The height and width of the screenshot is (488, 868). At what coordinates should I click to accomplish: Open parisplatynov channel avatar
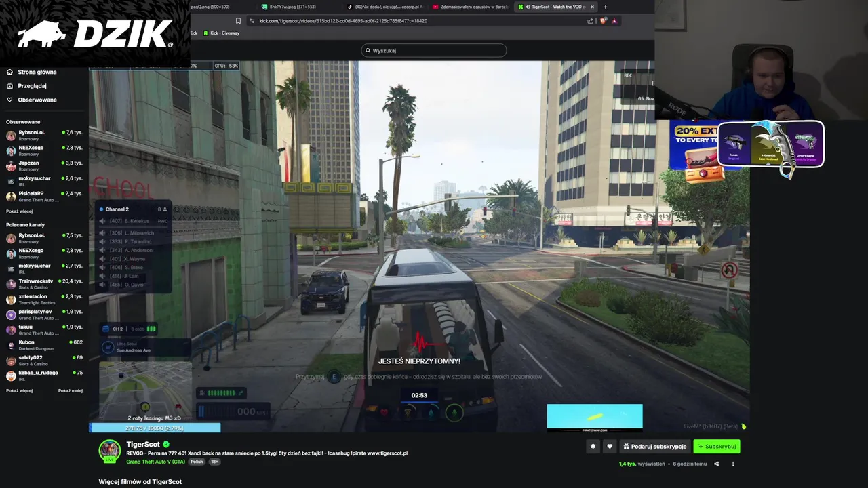point(11,314)
